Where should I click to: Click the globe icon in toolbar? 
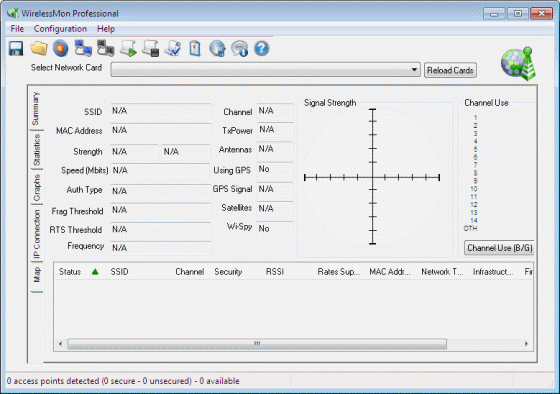point(217,48)
